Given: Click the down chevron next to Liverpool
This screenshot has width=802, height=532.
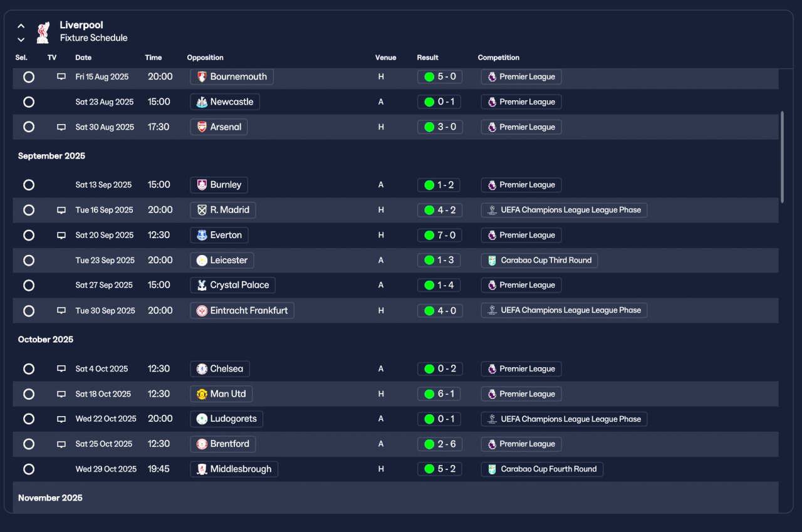Looking at the screenshot, I should click(21, 39).
